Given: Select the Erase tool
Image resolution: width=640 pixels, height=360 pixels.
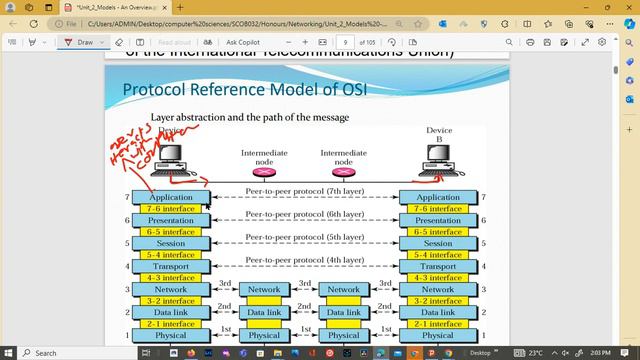Looking at the screenshot, I should coord(119,42).
